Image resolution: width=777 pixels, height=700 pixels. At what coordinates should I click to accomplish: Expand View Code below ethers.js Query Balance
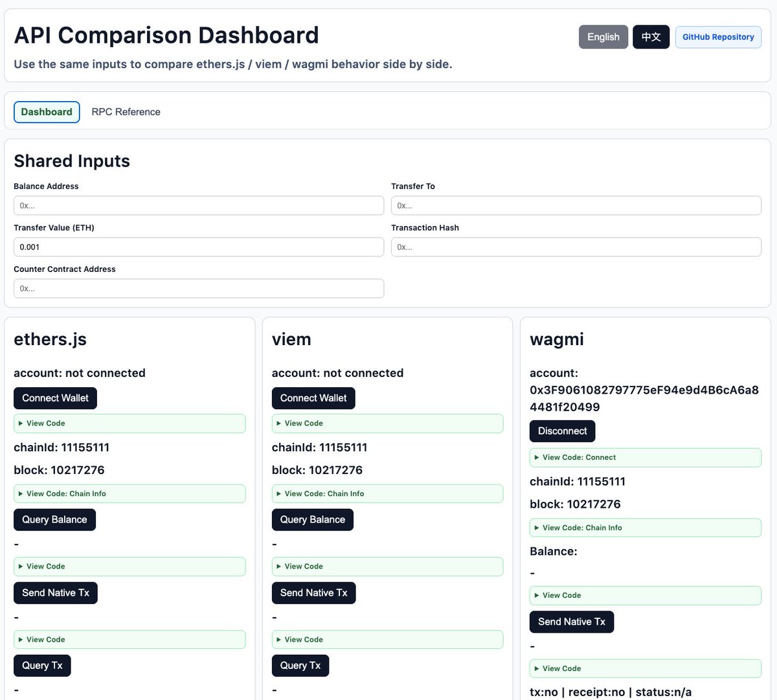129,567
